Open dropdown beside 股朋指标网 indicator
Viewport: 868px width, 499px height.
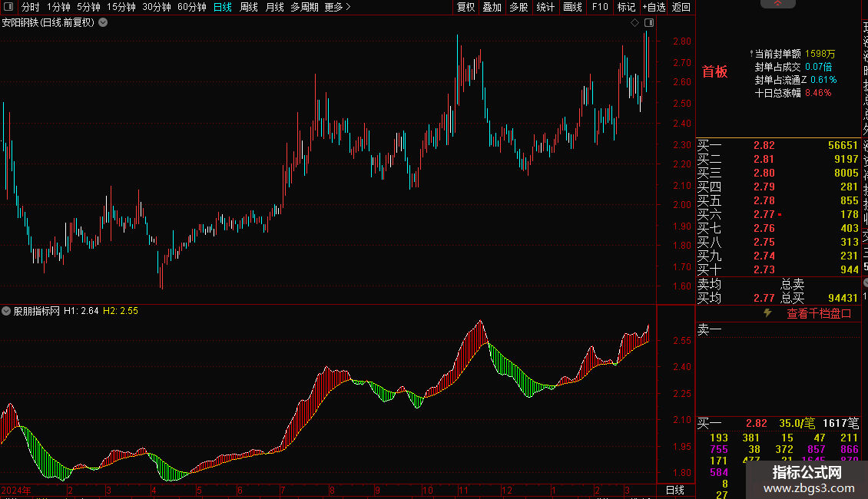tap(6, 311)
